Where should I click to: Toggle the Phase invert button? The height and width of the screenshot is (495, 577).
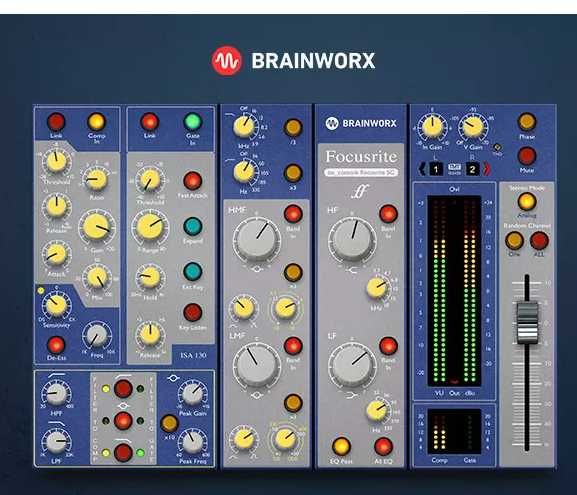tap(527, 122)
